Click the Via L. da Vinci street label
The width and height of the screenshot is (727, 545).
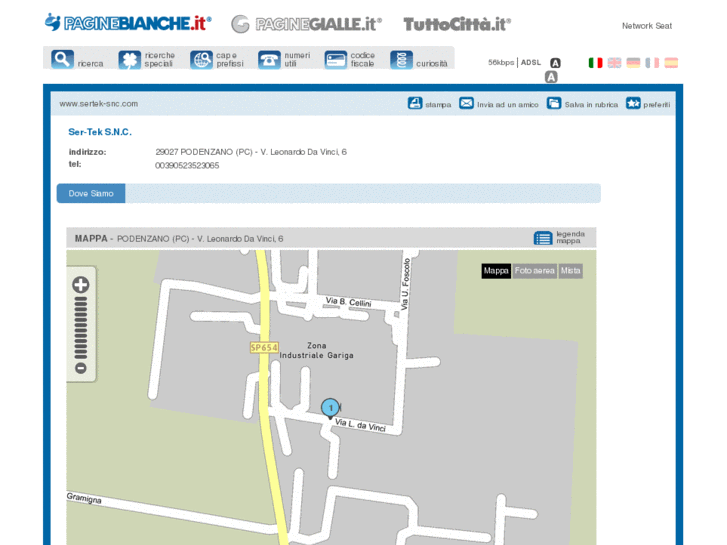pyautogui.click(x=360, y=425)
